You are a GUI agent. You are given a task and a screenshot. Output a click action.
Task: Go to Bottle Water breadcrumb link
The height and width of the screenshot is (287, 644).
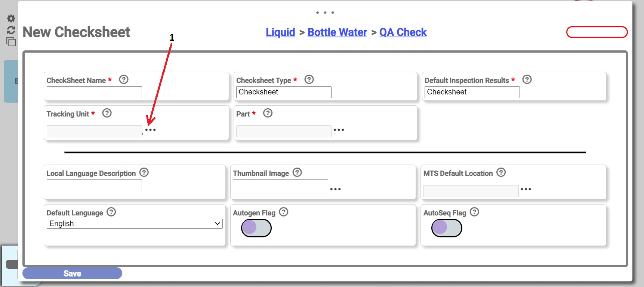coord(337,32)
